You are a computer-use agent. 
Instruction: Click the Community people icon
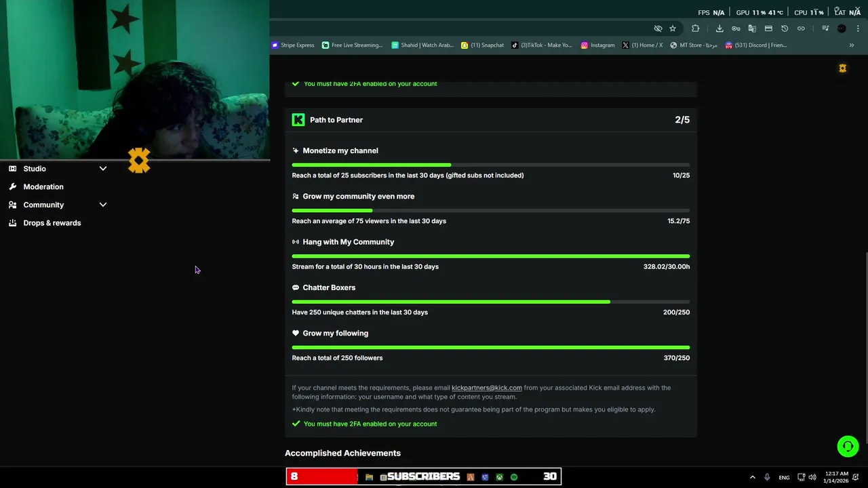click(12, 205)
